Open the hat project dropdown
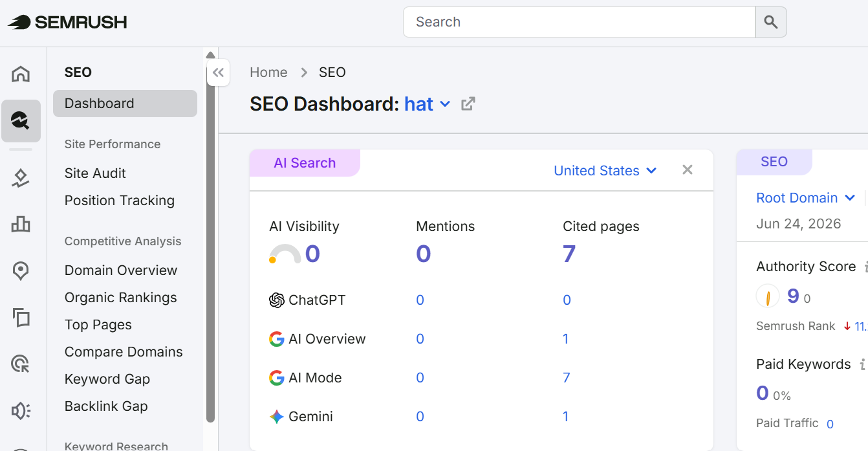 (x=427, y=104)
